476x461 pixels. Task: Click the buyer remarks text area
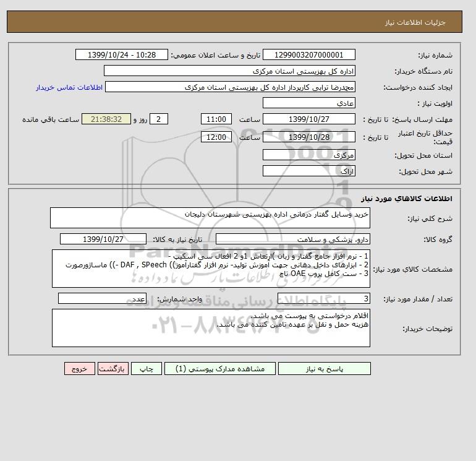click(x=211, y=328)
